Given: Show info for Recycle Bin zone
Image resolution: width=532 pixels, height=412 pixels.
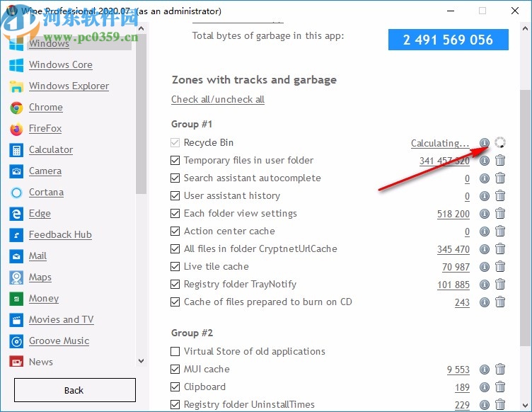Looking at the screenshot, I should point(485,142).
